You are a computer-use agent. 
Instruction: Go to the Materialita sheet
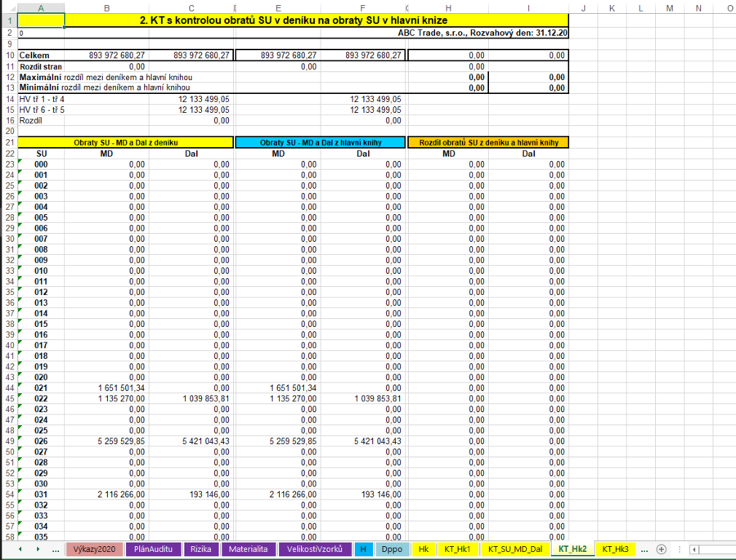(x=248, y=549)
